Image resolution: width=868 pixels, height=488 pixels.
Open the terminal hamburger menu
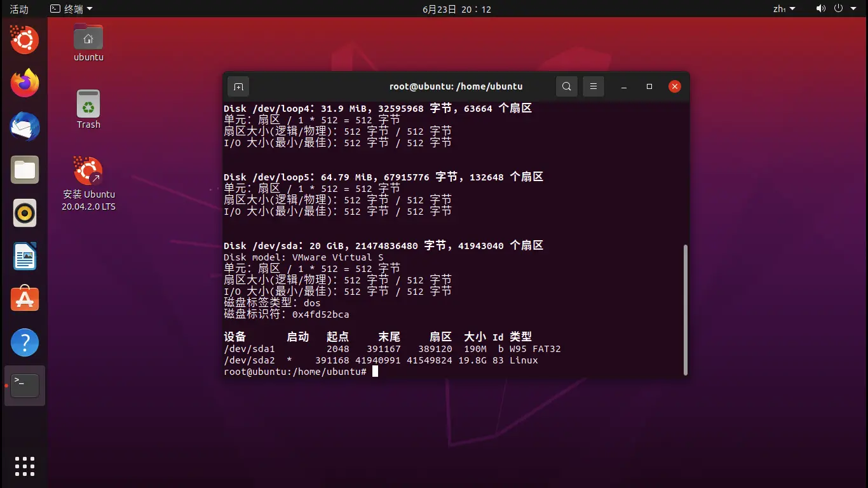[593, 86]
